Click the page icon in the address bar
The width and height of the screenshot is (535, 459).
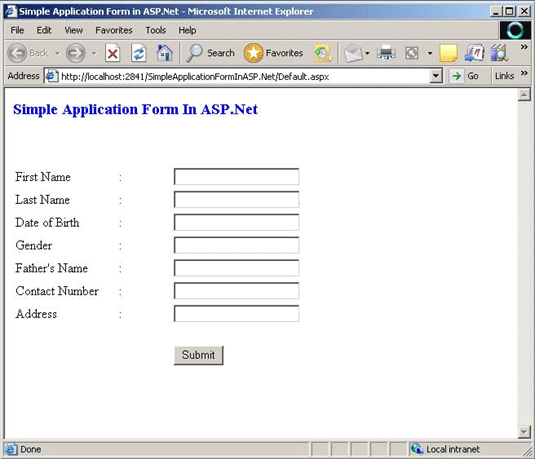click(52, 76)
